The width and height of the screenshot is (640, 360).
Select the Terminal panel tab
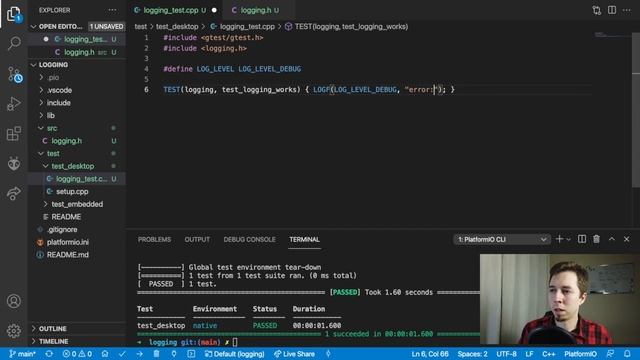point(304,240)
